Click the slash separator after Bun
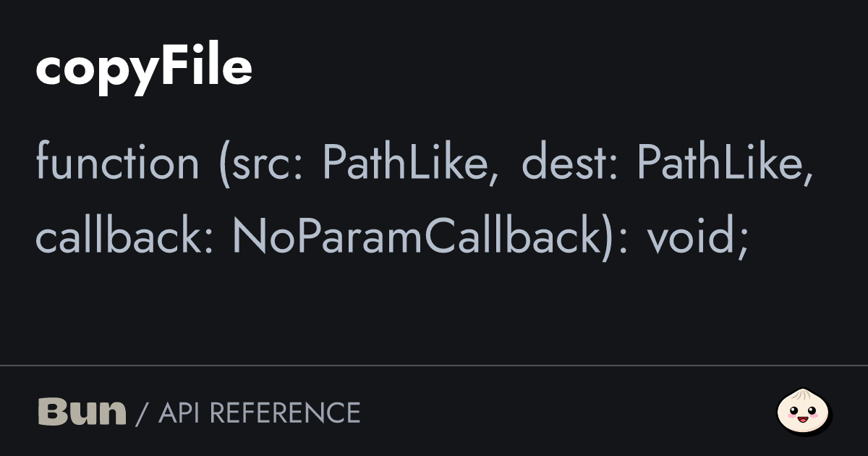 (142, 413)
